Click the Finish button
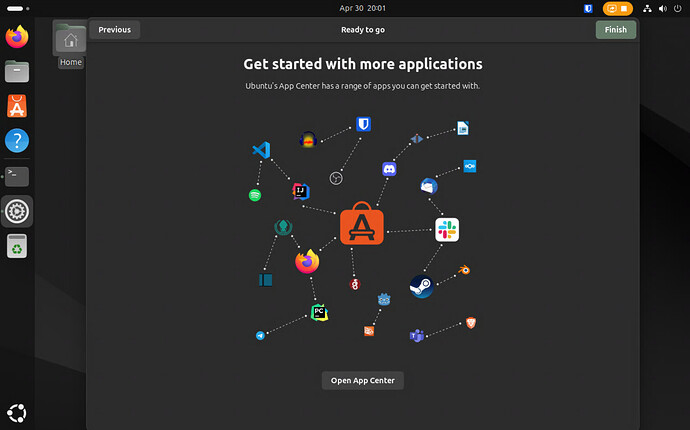Viewport: 690px width, 430px height. (615, 29)
